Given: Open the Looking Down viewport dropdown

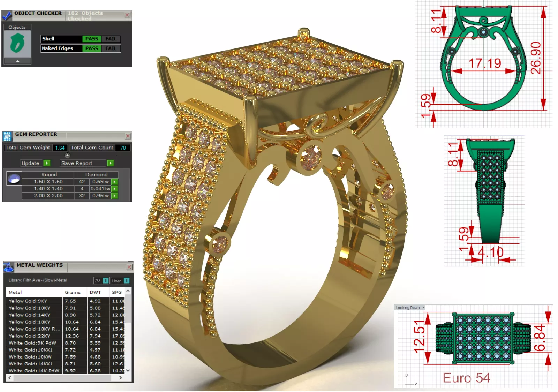Looking at the screenshot, I should (x=423, y=308).
